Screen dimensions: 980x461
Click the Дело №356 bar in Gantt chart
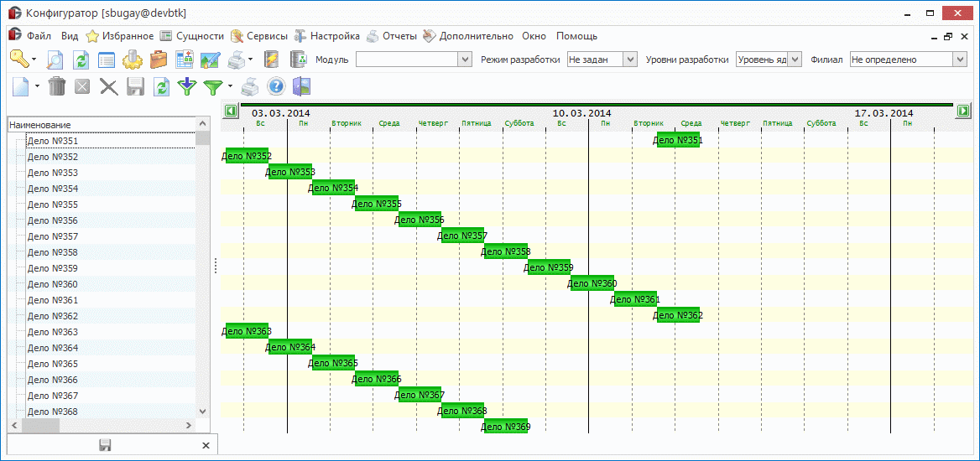(420, 220)
